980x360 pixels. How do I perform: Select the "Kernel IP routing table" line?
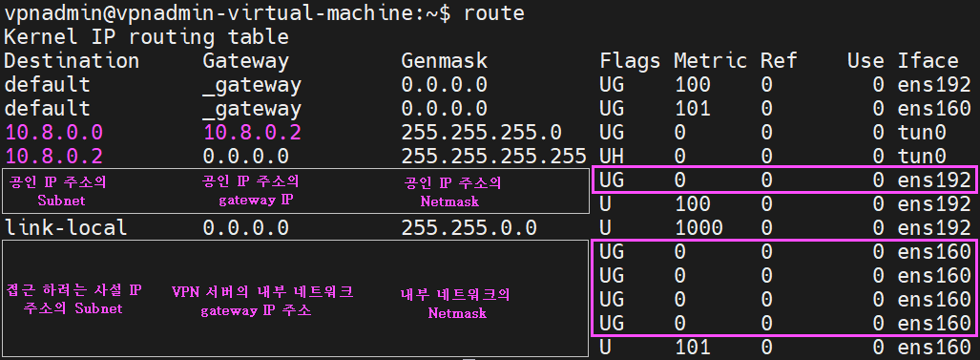pos(146,36)
